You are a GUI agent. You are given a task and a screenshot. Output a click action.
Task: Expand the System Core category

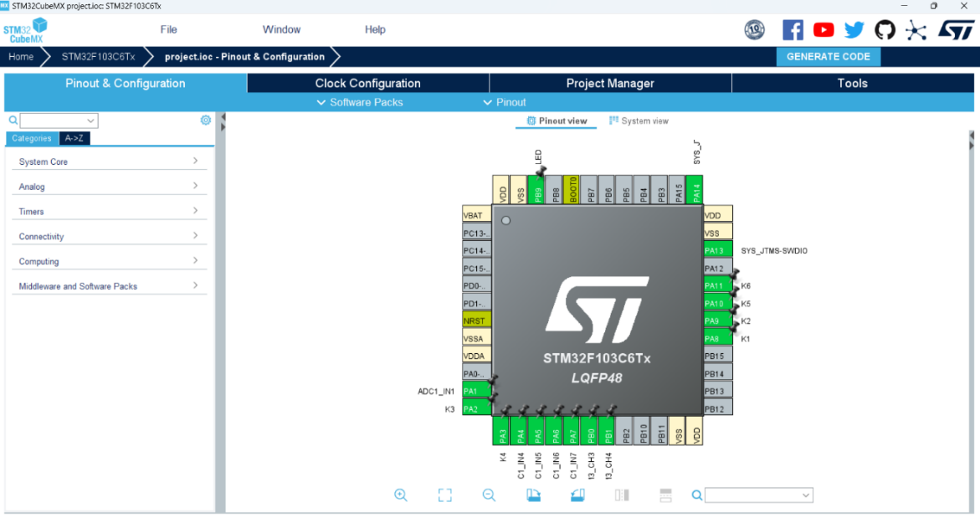click(109, 162)
